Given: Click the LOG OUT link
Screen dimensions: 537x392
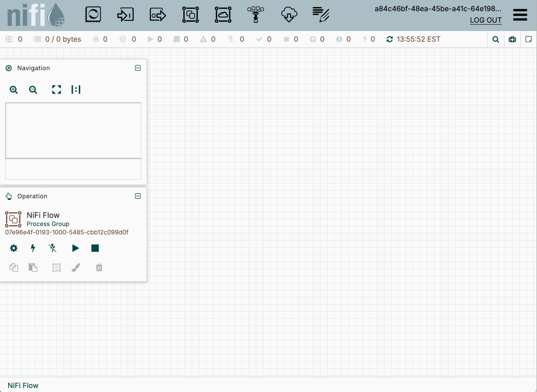Looking at the screenshot, I should [x=485, y=20].
